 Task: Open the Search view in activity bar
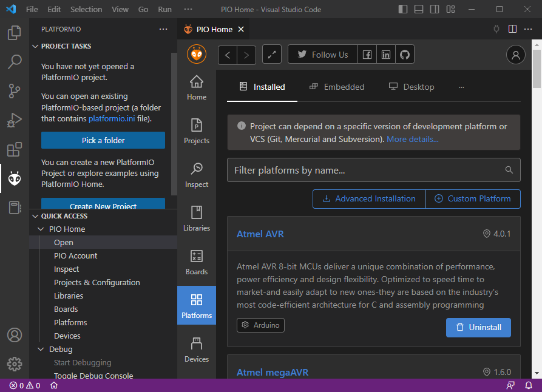(14, 62)
